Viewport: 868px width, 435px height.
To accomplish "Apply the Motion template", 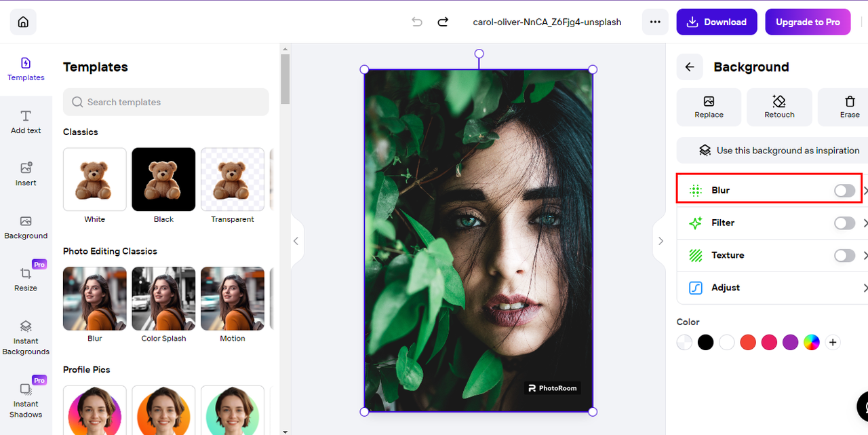I will [x=233, y=299].
